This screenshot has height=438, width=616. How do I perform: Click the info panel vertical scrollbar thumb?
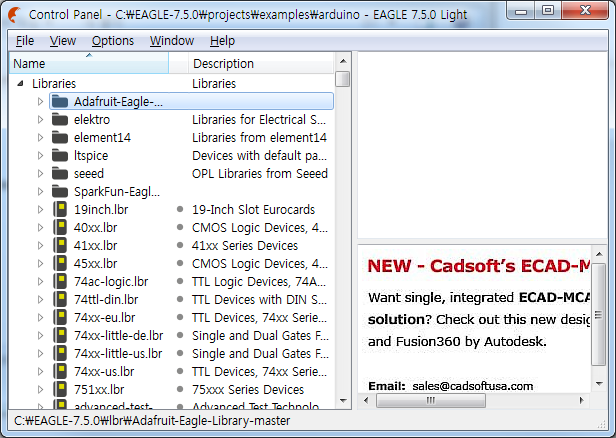599,315
